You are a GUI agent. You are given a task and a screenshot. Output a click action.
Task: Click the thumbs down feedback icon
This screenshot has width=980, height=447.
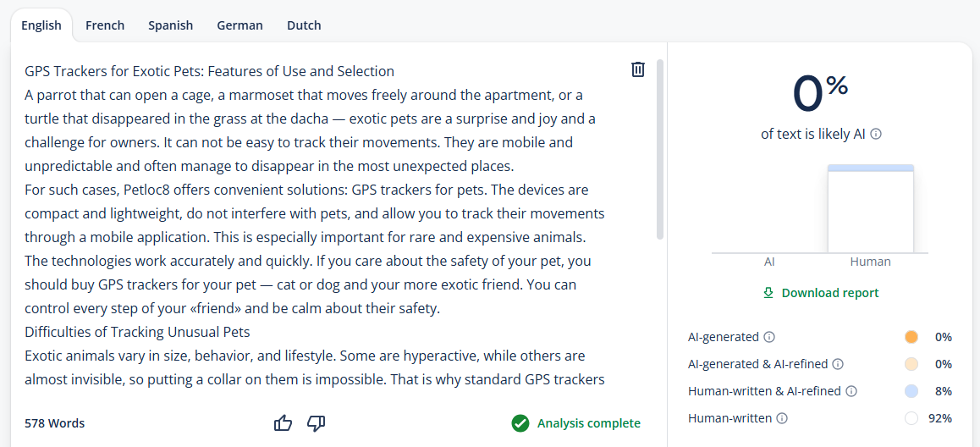coord(317,423)
